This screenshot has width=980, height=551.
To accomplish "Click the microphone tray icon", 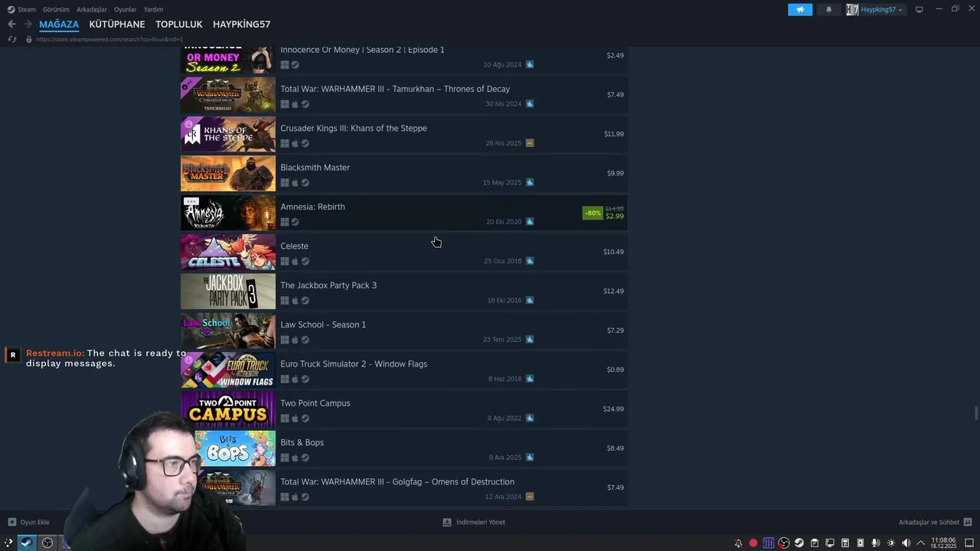I will click(x=875, y=543).
